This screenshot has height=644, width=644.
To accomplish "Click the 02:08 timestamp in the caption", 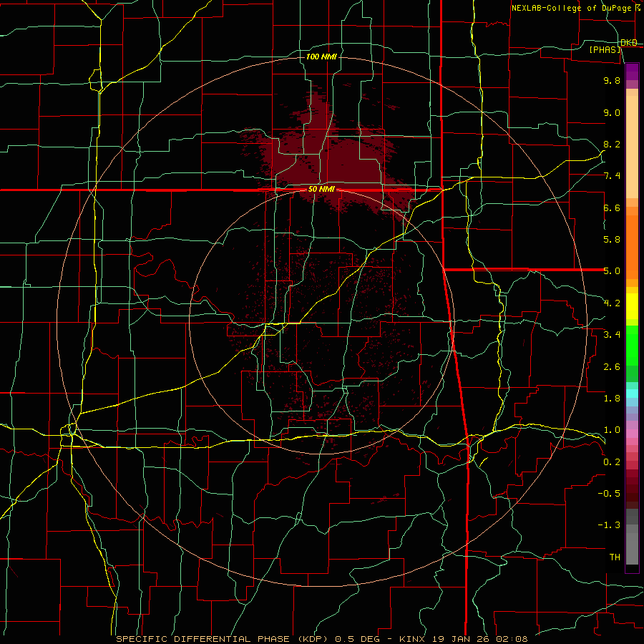I will coord(512,639).
